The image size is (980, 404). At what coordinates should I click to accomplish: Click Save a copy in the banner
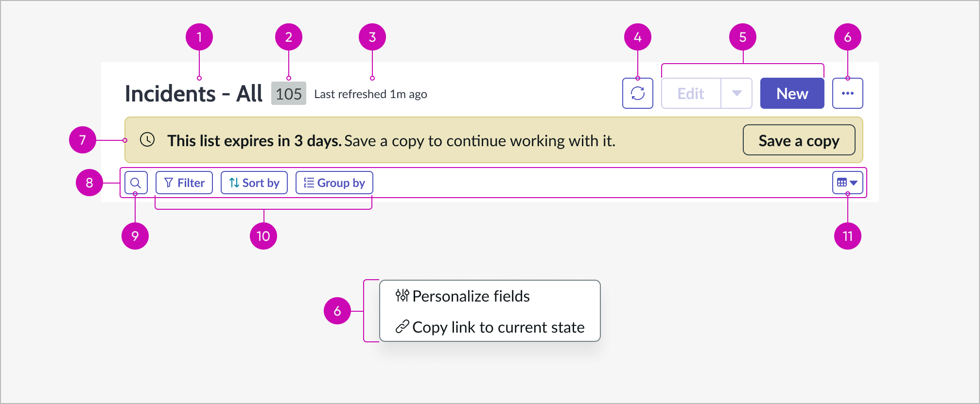799,140
